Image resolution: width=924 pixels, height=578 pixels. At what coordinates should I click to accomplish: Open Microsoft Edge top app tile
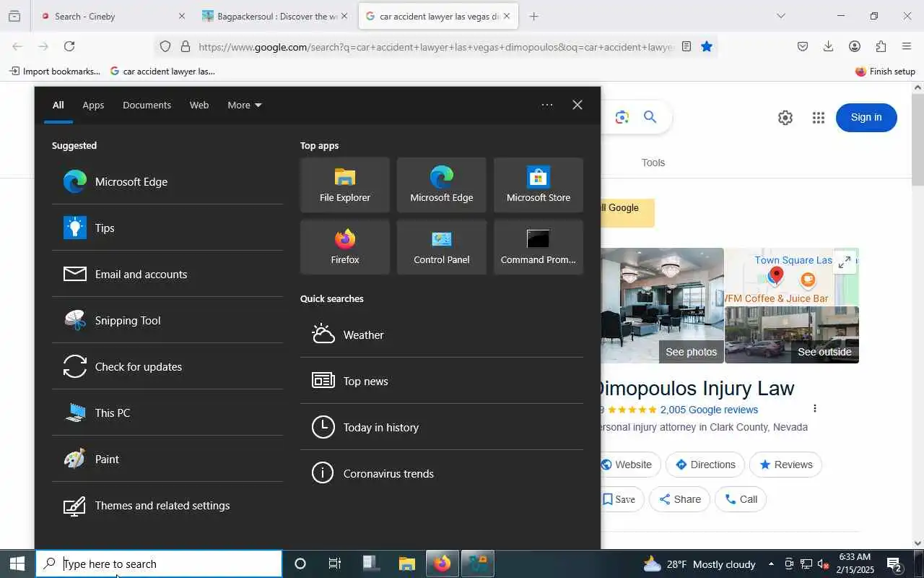point(442,185)
